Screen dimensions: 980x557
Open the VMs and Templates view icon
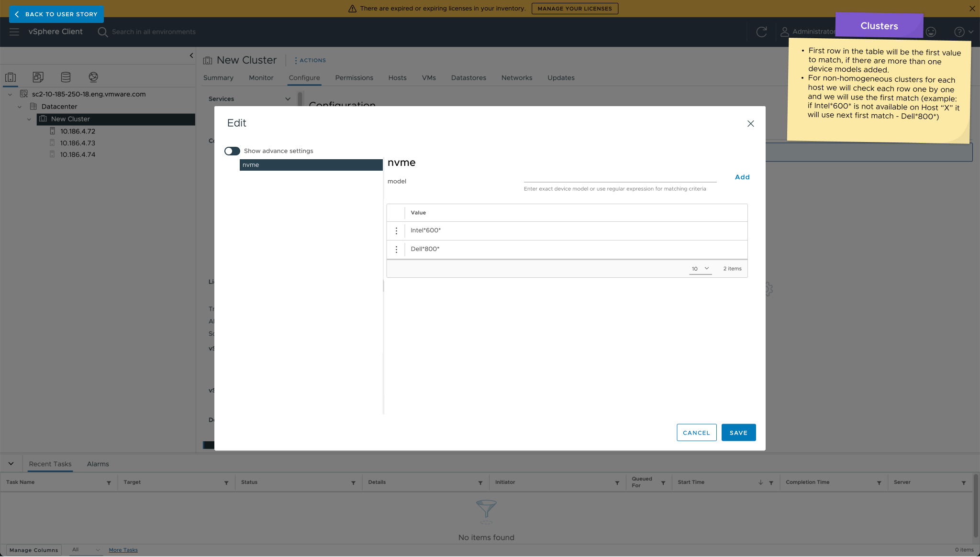coord(38,77)
